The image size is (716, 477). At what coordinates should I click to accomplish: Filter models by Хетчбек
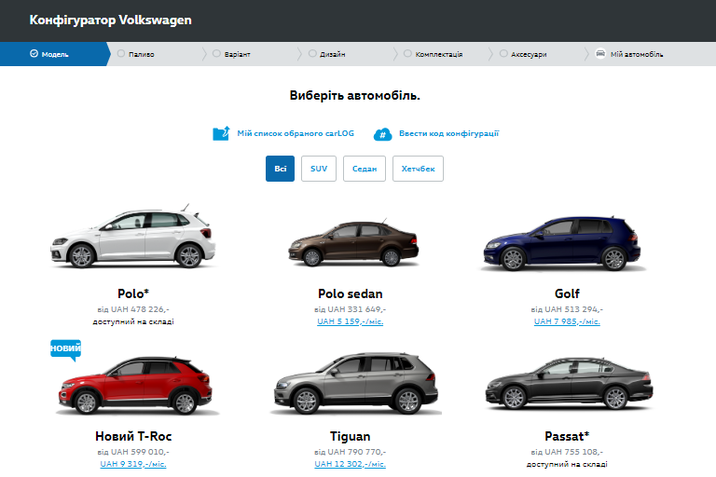click(418, 168)
